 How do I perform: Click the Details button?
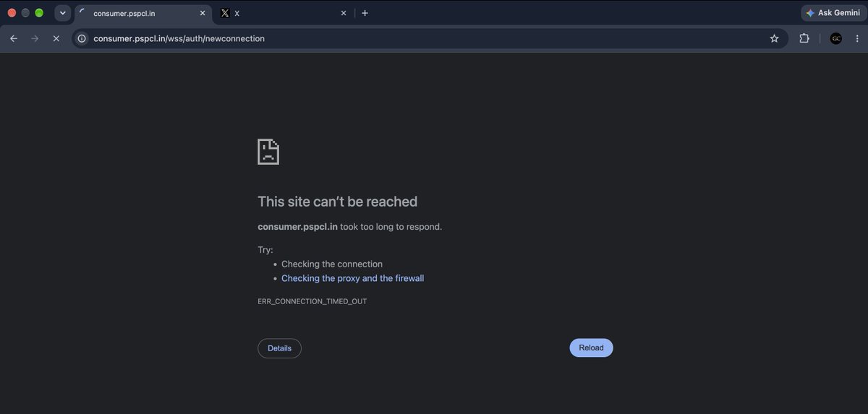(279, 348)
